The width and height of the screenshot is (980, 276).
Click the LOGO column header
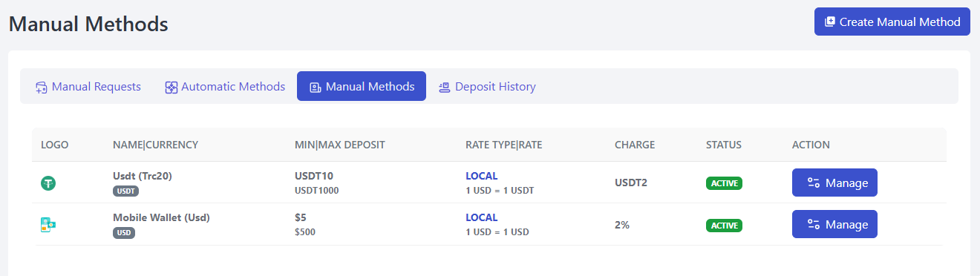pos(55,145)
